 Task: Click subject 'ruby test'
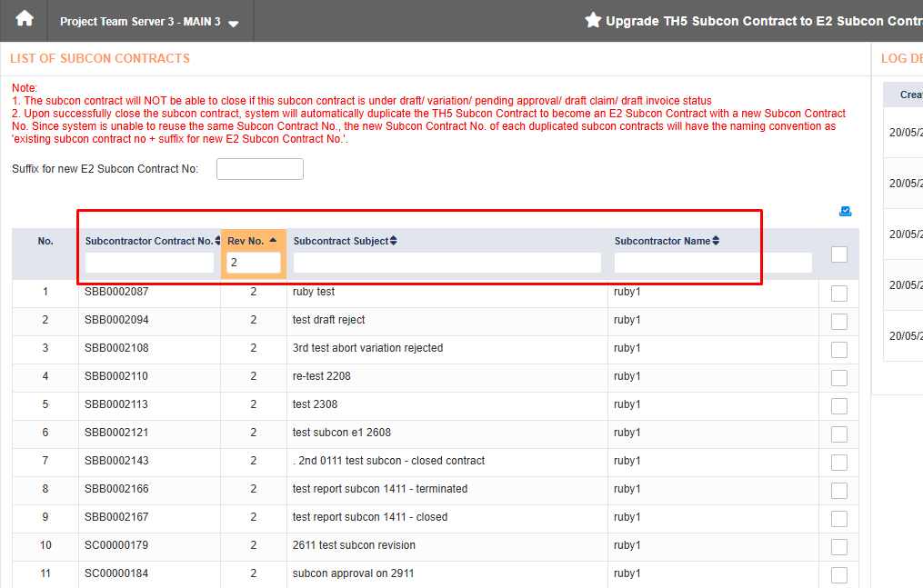314,292
